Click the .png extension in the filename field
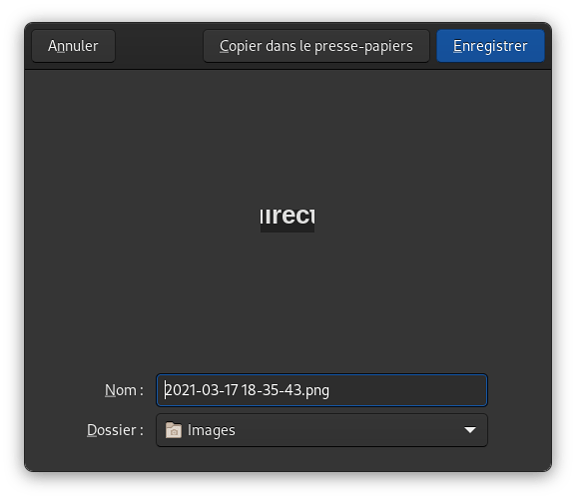 (x=316, y=390)
